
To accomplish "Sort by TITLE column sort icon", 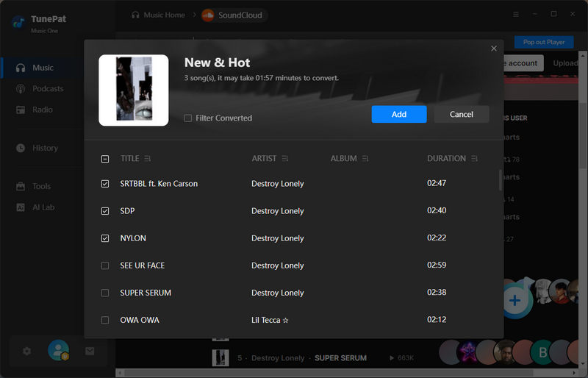I will [148, 159].
